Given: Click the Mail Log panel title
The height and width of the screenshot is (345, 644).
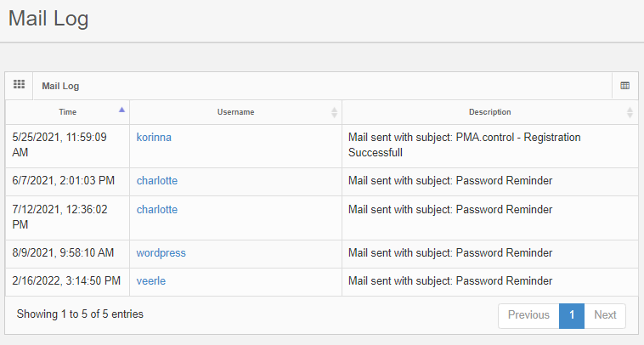Looking at the screenshot, I should tap(60, 86).
